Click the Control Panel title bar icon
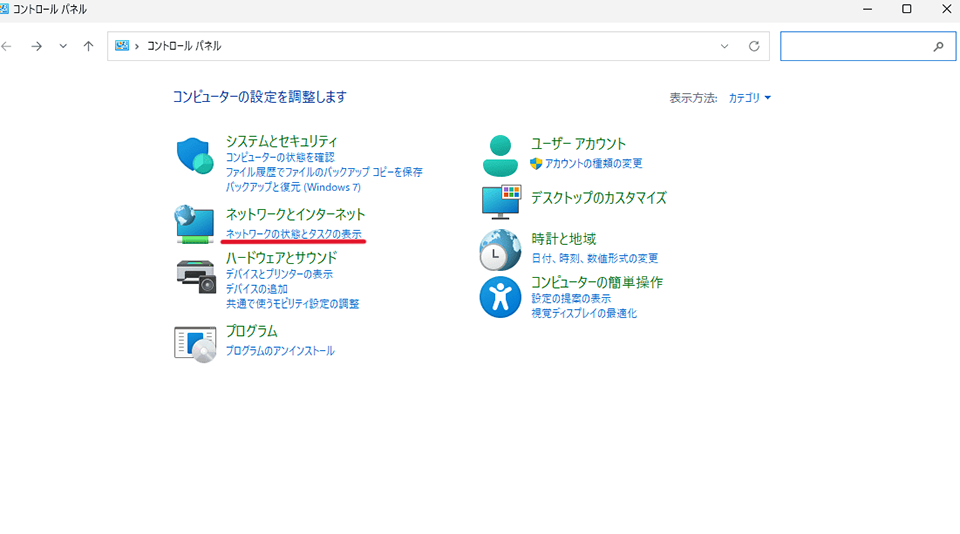Viewport: 960px width, 534px height. tap(4, 9)
